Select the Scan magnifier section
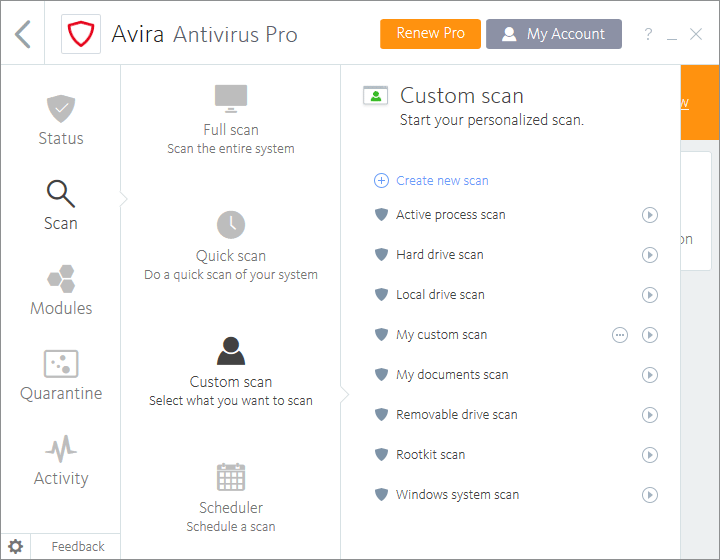 (x=61, y=205)
